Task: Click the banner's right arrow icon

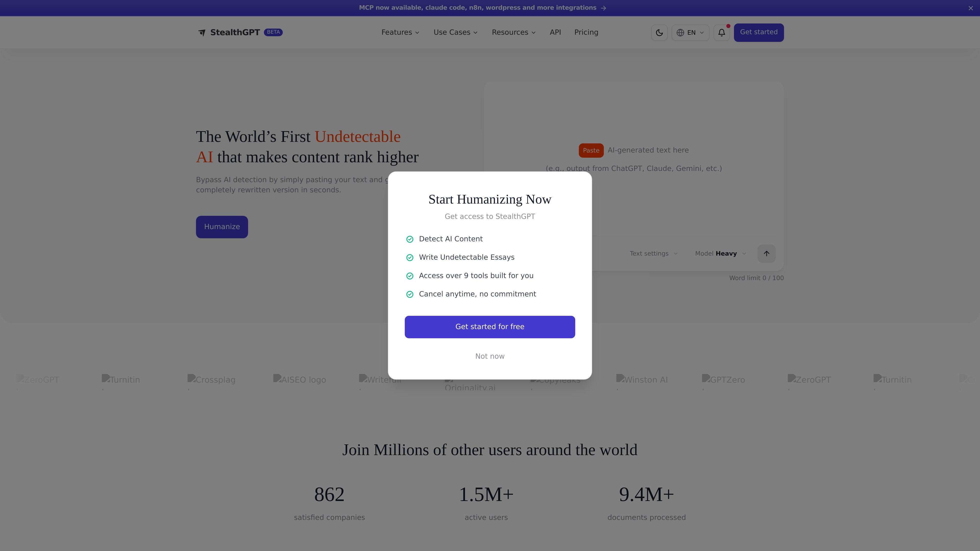Action: 603,8
